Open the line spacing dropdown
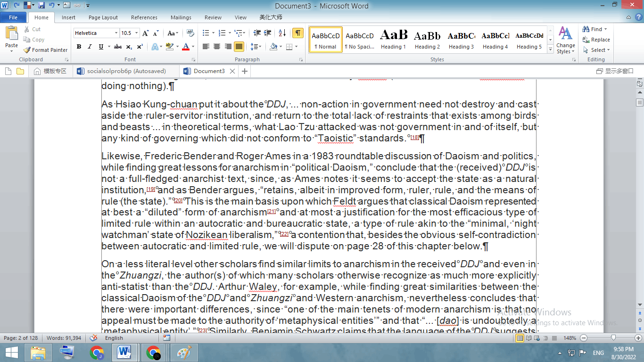This screenshot has height=362, width=644. pos(256,47)
